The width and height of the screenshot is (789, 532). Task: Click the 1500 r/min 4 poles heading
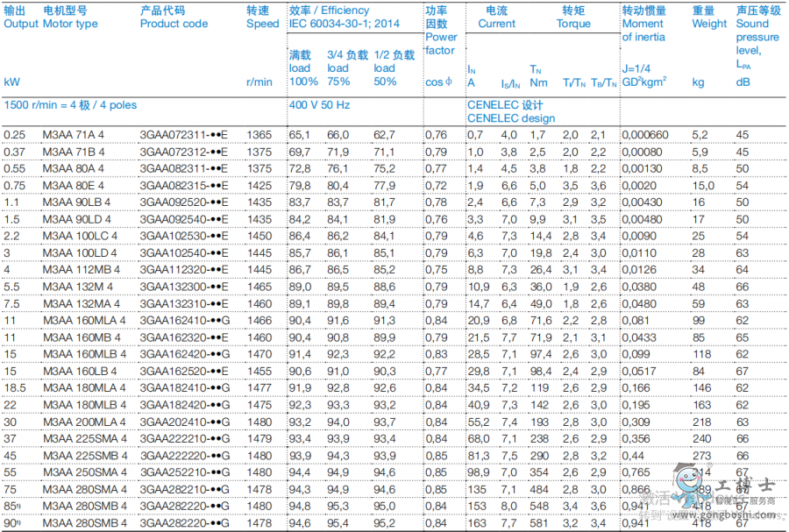click(70, 105)
